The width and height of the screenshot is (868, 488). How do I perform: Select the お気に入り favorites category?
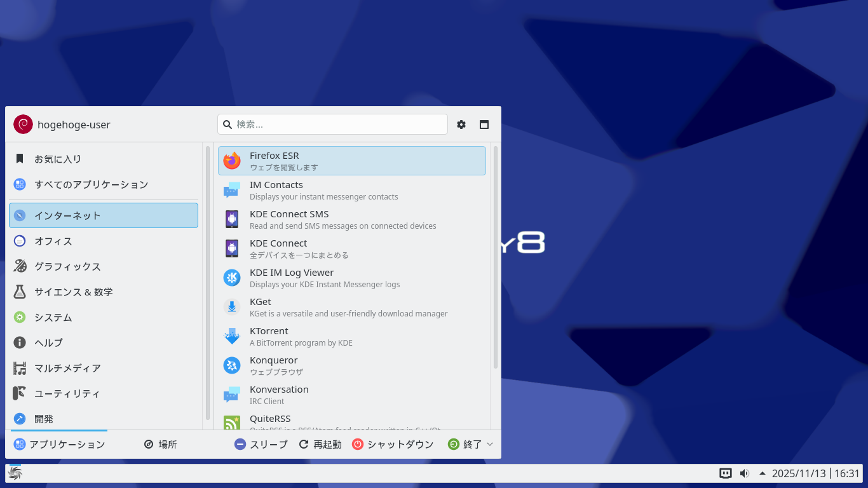104,159
